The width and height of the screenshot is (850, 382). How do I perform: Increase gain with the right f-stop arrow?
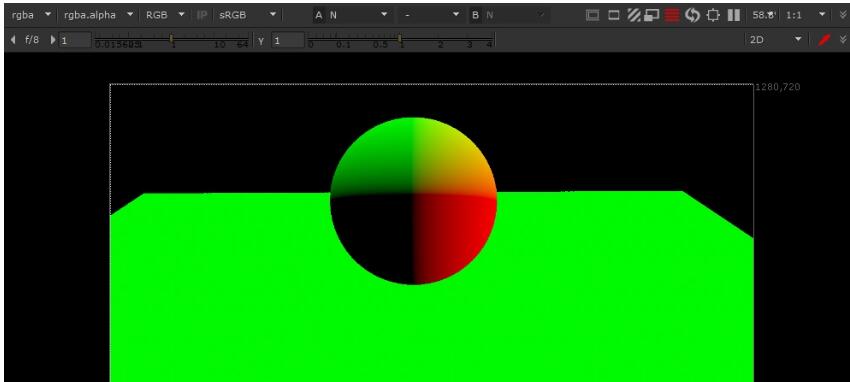[x=53, y=40]
